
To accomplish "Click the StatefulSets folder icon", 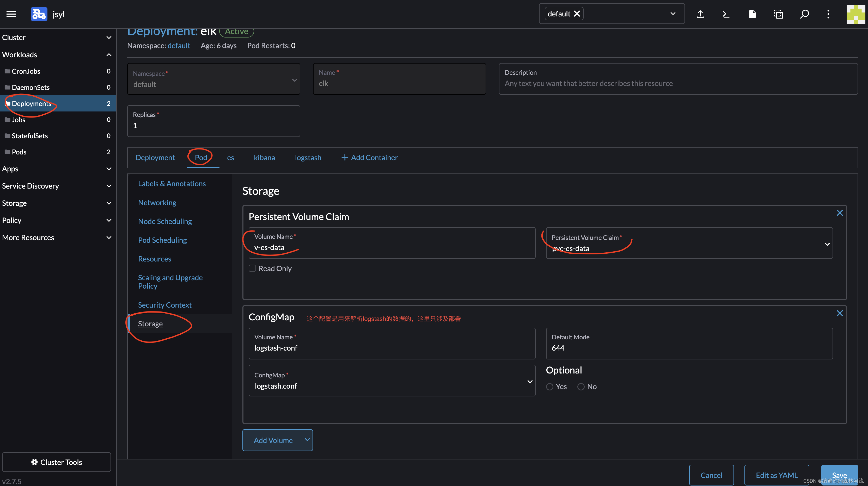I will coord(7,136).
